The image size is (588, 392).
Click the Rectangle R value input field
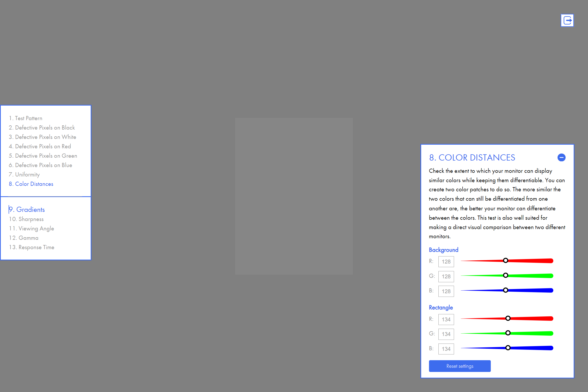point(446,319)
